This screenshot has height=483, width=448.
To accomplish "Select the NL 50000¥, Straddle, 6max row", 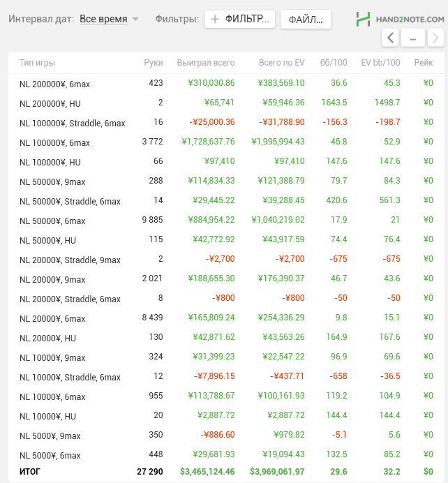I will pyautogui.click(x=226, y=200).
